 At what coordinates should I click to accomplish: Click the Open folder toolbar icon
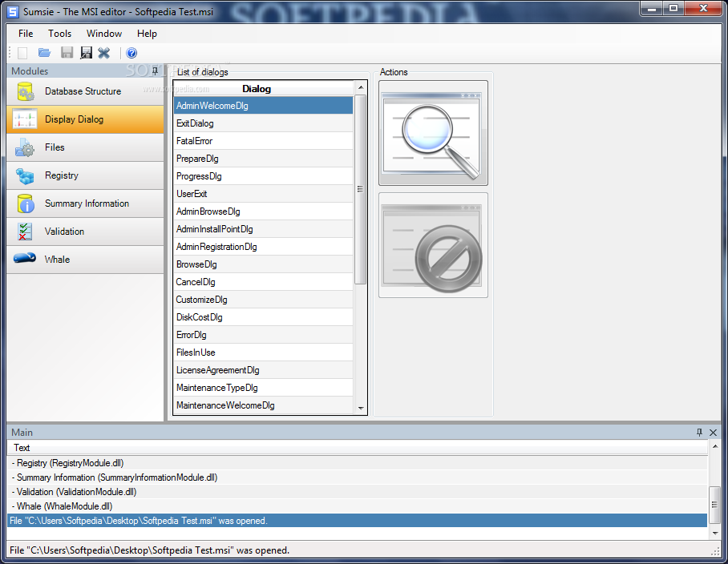45,53
